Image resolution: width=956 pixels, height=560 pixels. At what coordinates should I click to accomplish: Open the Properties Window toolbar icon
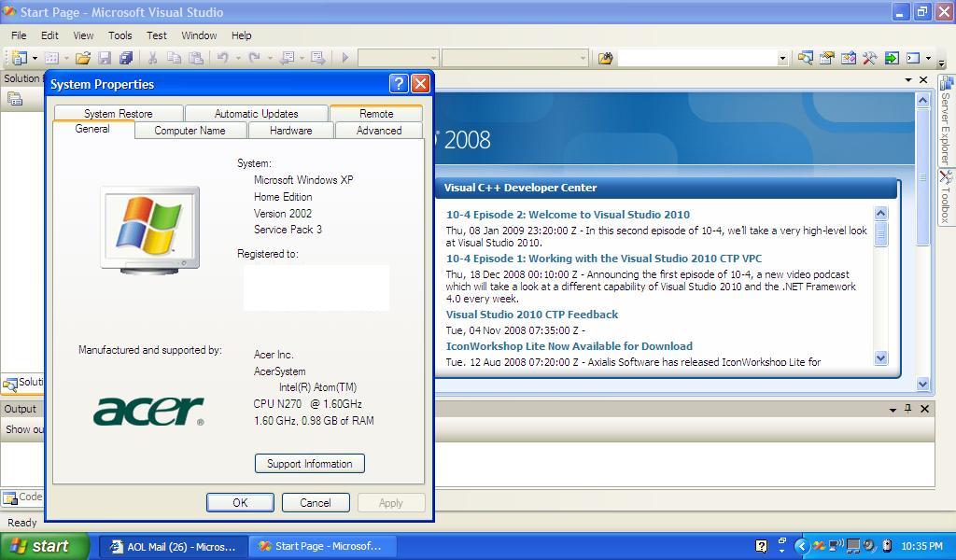[827, 58]
